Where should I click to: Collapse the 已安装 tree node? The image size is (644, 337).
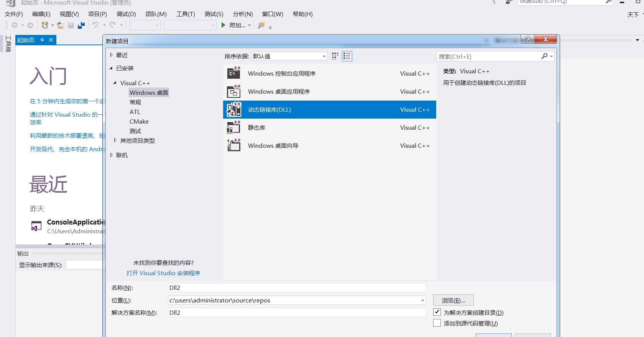[x=111, y=68]
